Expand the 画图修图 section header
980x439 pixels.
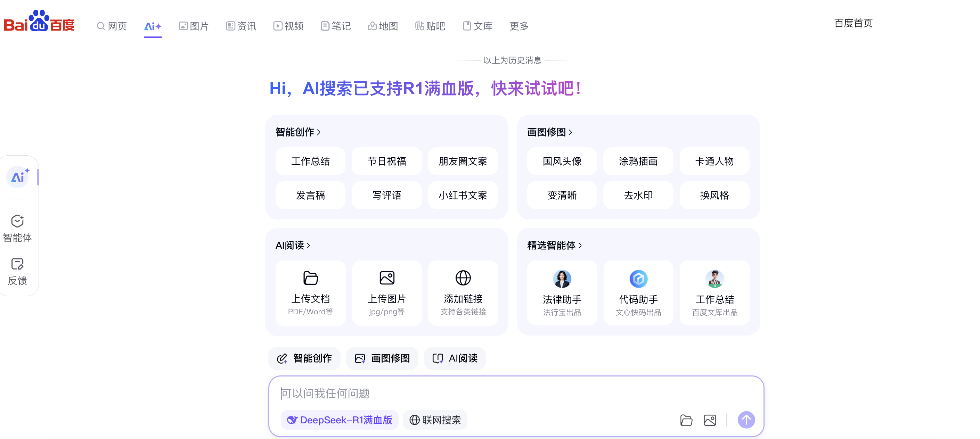click(x=550, y=132)
